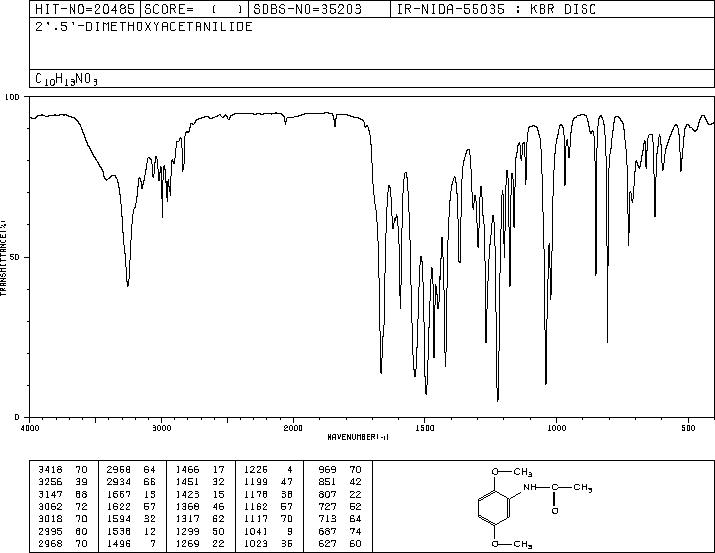Click the NH group in the structure

click(x=529, y=487)
